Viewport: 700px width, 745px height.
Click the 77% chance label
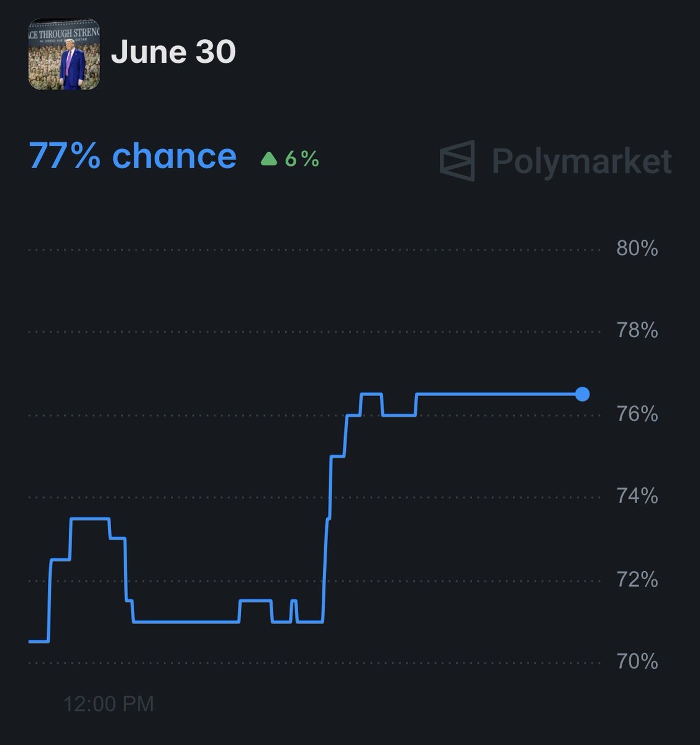click(132, 156)
